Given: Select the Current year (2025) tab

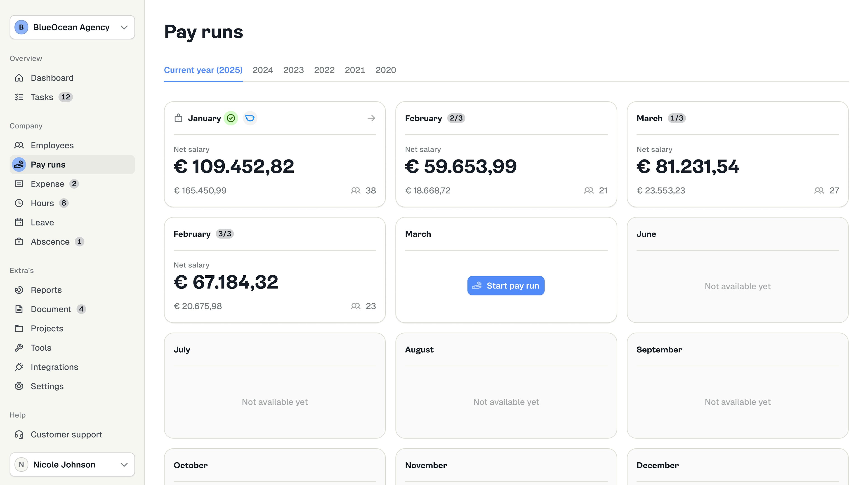Looking at the screenshot, I should tap(203, 70).
